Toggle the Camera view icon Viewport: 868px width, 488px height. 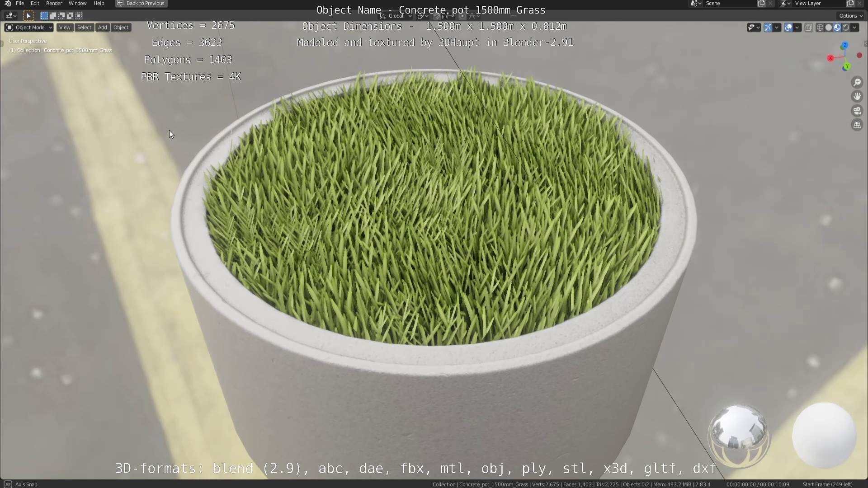point(857,111)
